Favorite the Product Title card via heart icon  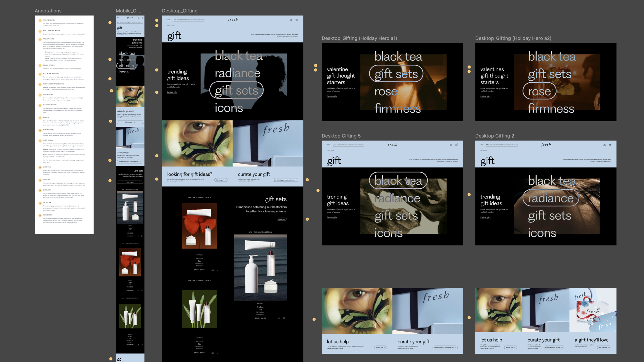[218, 270]
